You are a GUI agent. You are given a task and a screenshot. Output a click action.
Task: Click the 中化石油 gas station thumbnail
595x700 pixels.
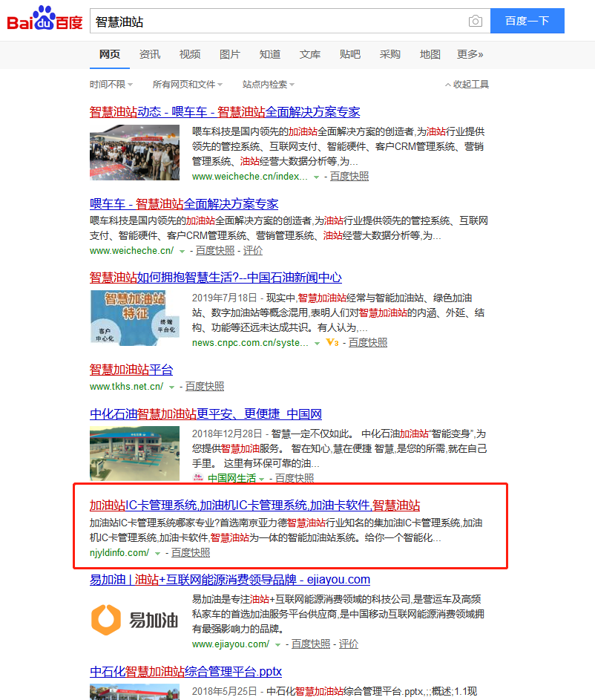click(135, 454)
